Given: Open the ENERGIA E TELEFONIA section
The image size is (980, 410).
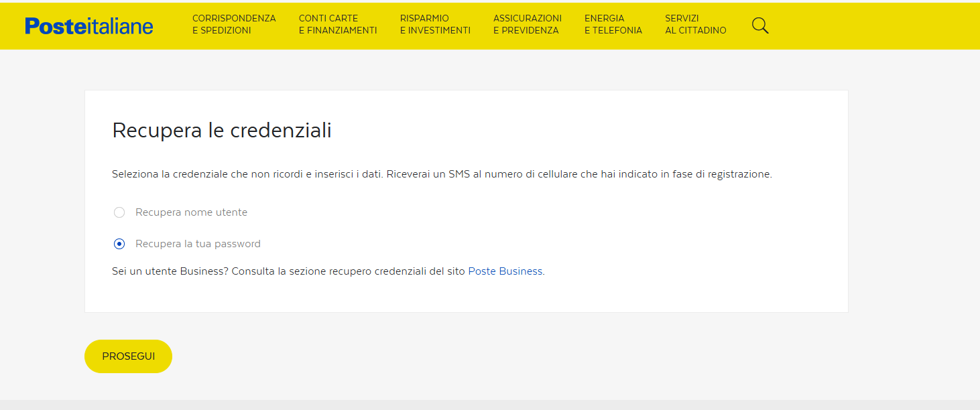Looking at the screenshot, I should [613, 23].
